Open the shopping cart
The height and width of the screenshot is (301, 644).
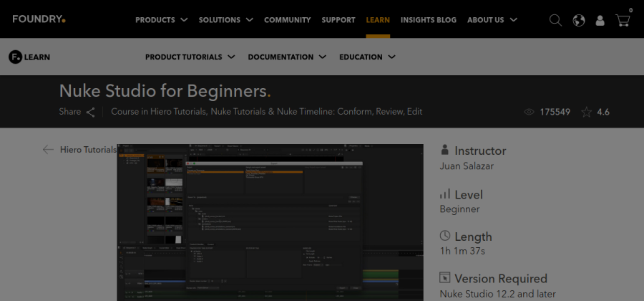coord(623,20)
